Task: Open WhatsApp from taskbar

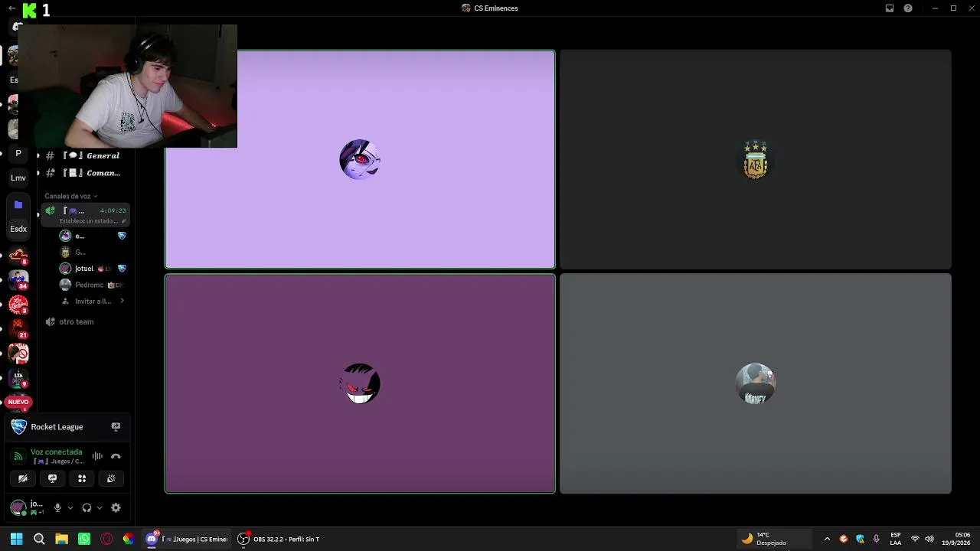Action: (x=84, y=539)
